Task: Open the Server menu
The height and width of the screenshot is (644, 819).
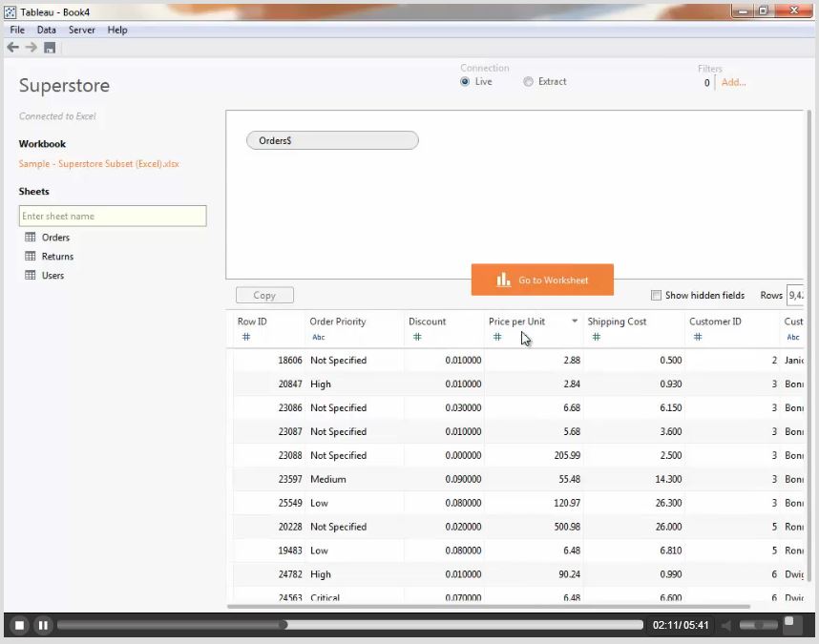Action: coord(81,30)
